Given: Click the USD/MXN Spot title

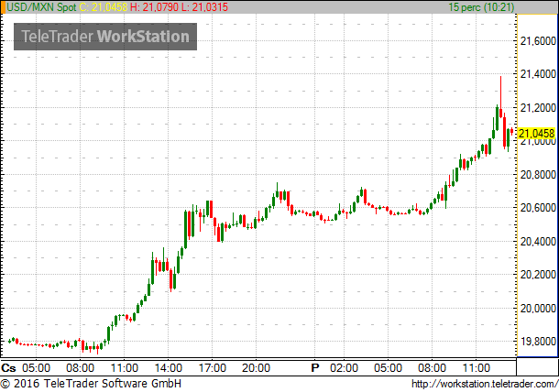Looking at the screenshot, I should point(42,6).
